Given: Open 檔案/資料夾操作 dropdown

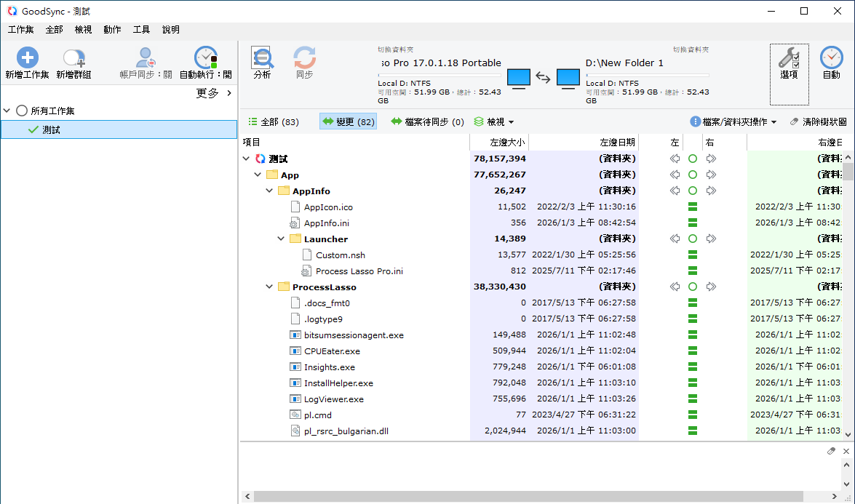Looking at the screenshot, I should point(733,121).
